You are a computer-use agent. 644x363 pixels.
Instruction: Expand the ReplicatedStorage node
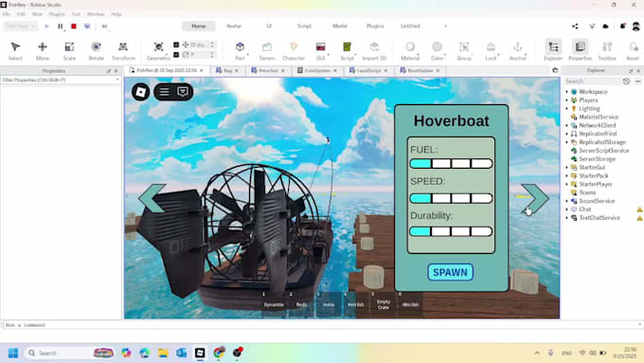click(x=566, y=142)
